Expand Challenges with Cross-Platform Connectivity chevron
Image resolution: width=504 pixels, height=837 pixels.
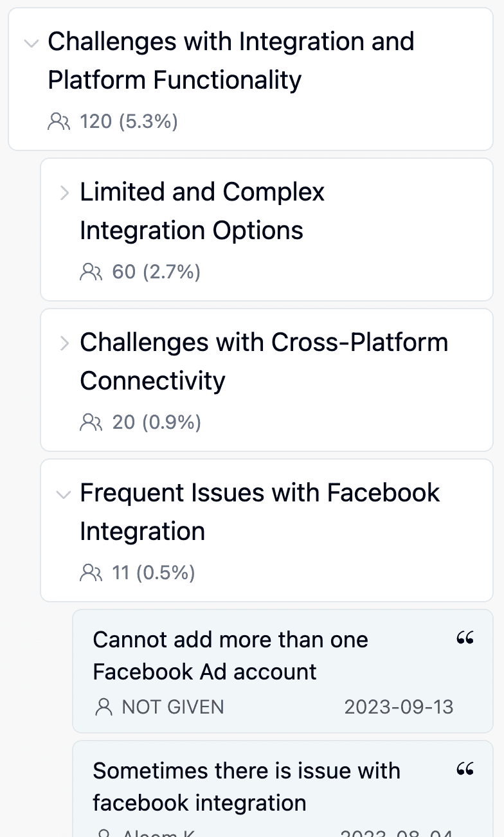pos(64,343)
